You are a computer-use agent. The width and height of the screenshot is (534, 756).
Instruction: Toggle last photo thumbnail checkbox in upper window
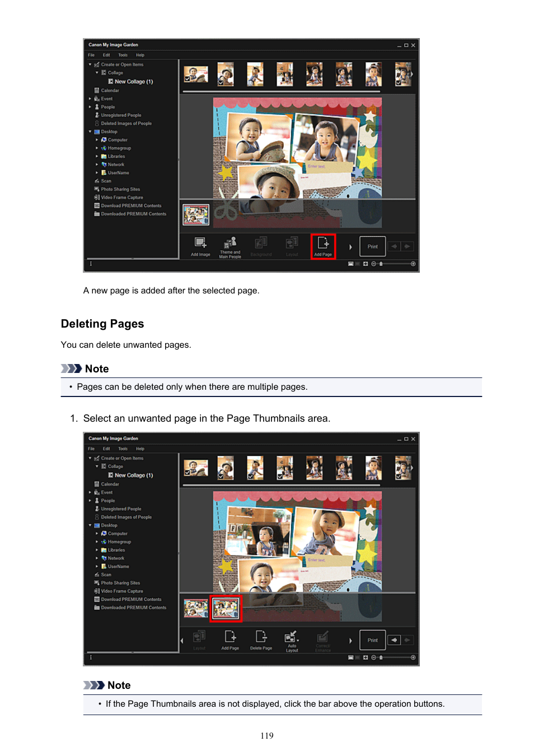[x=399, y=83]
